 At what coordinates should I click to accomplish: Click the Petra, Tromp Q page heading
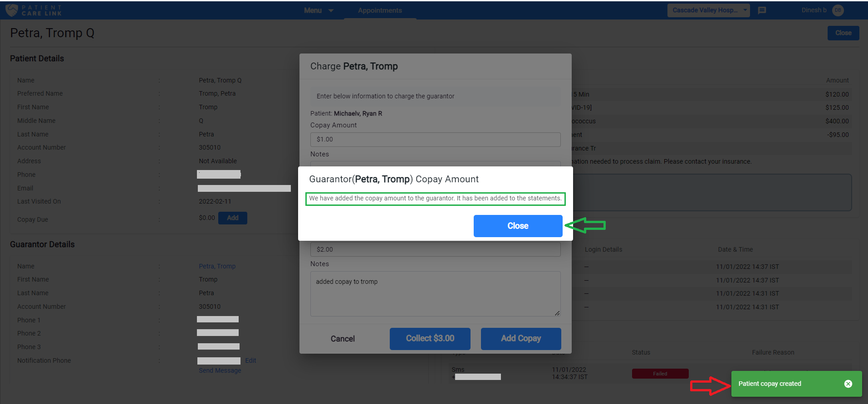[52, 33]
